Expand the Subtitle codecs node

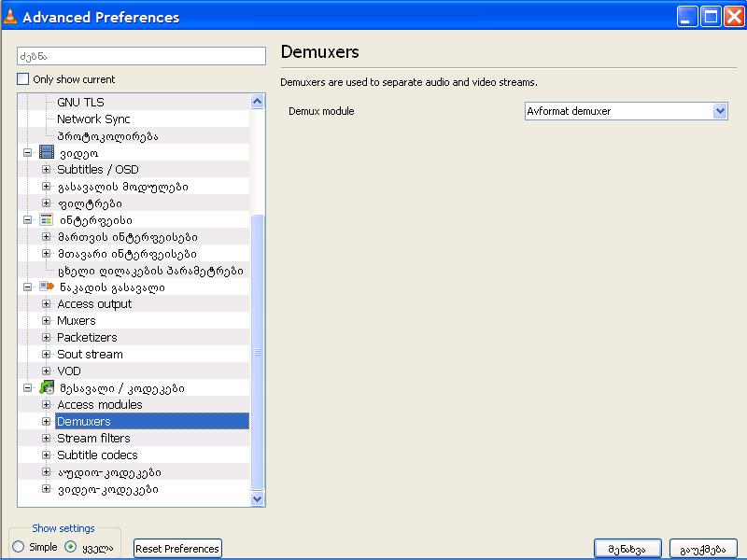(46, 455)
